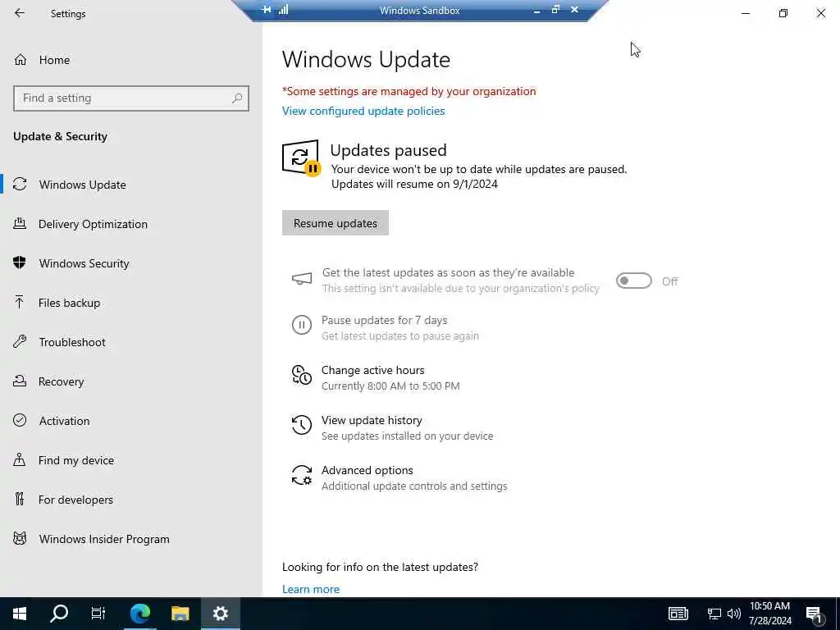Click the 'Update & Security' heading
Viewport: 840px width, 630px height.
(60, 137)
